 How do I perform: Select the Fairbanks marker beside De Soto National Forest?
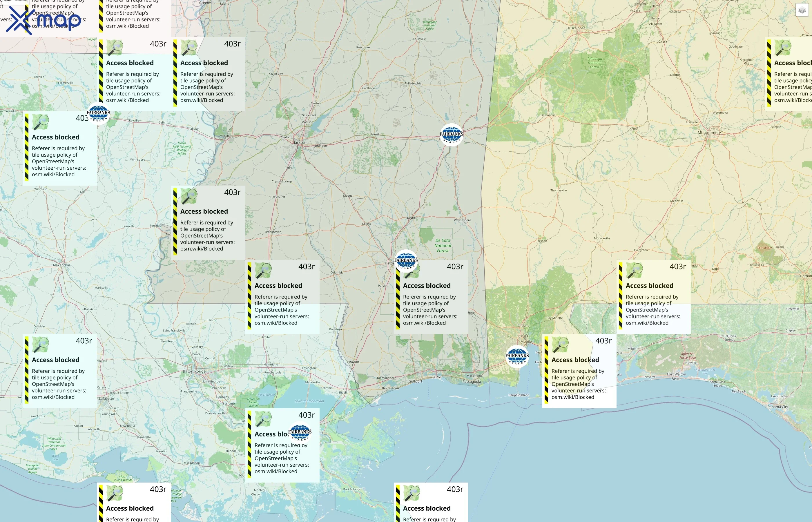click(x=406, y=261)
